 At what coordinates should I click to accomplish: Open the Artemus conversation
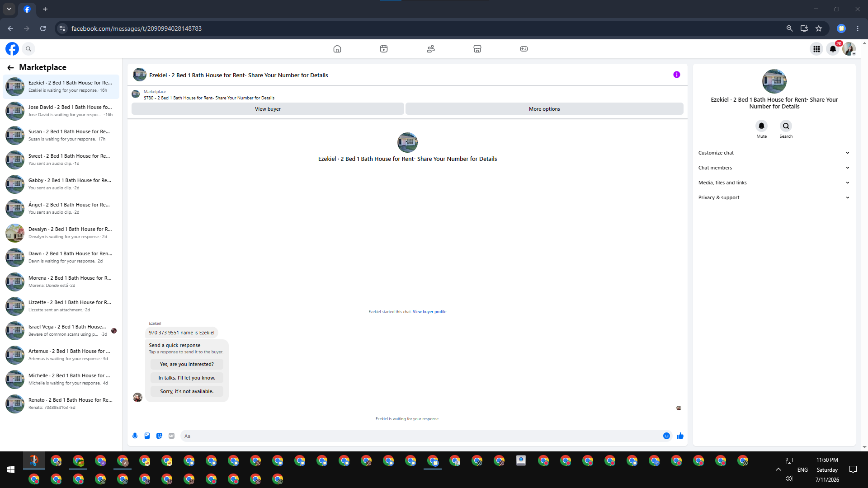(x=61, y=355)
